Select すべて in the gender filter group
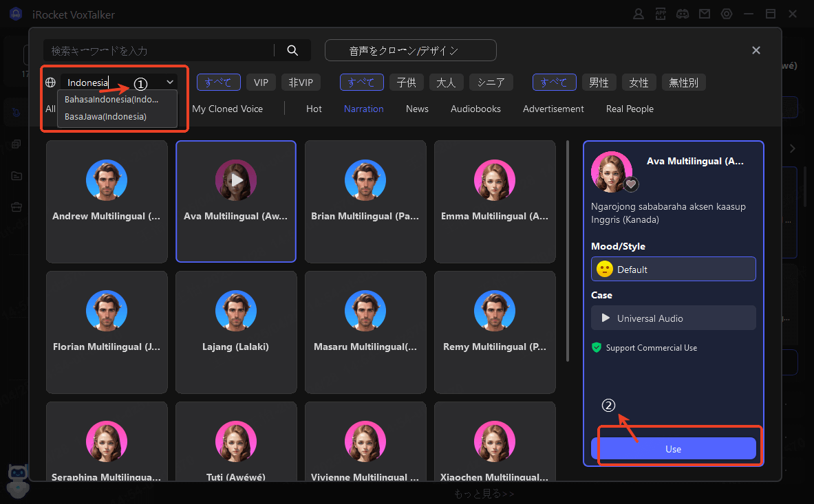The width and height of the screenshot is (814, 504). pos(555,83)
